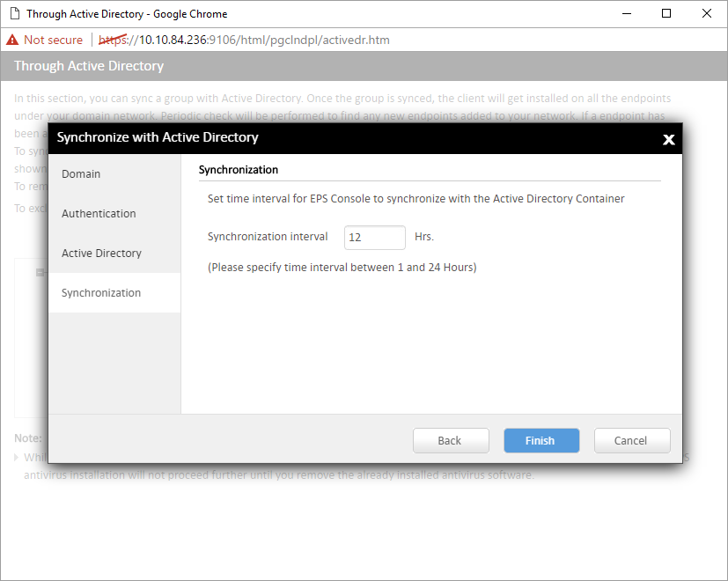Click the 'Set time interval for EPS Console' description
728x581 pixels.
(416, 199)
